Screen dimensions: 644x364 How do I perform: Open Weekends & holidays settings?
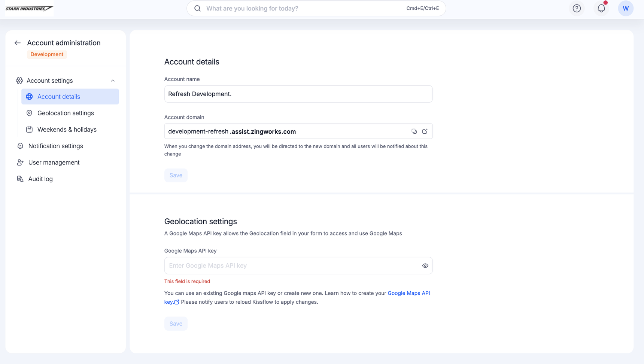tap(67, 130)
